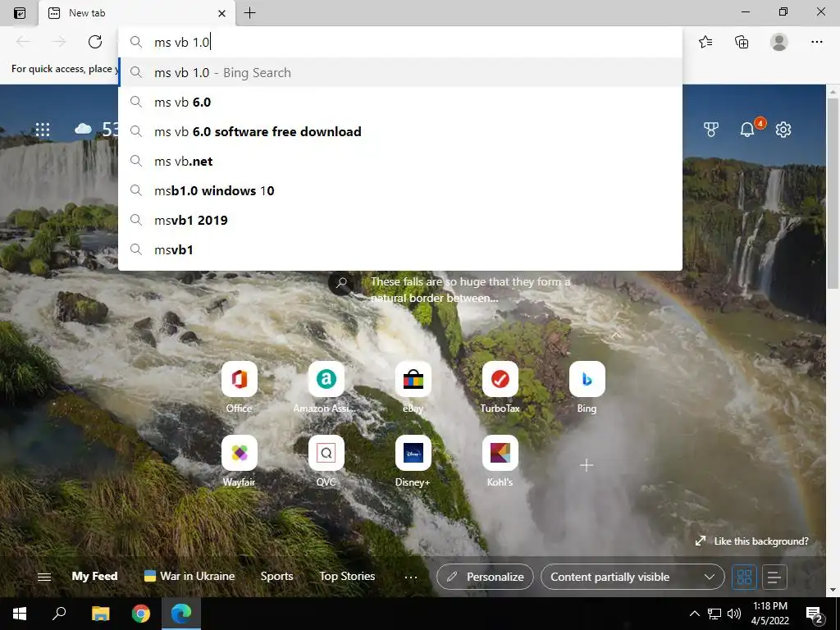840x630 pixels.
Task: Open File Explorer from taskbar
Action: [100, 614]
